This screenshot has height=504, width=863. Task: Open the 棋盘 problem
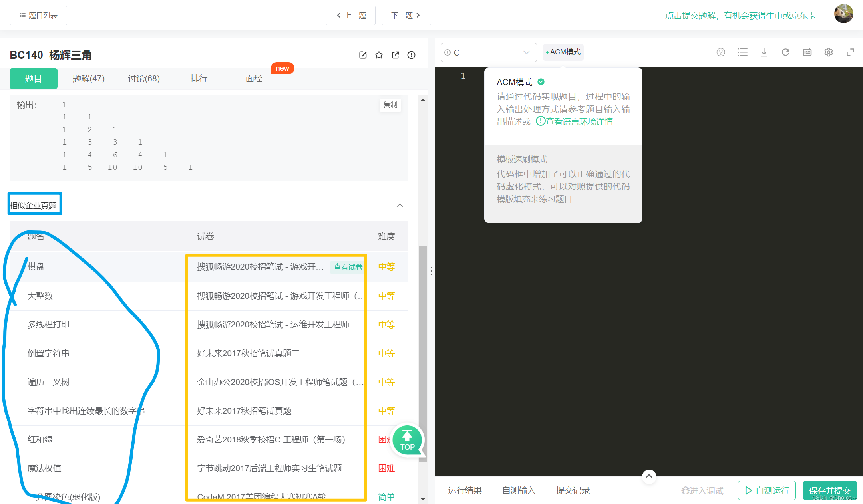pyautogui.click(x=36, y=266)
